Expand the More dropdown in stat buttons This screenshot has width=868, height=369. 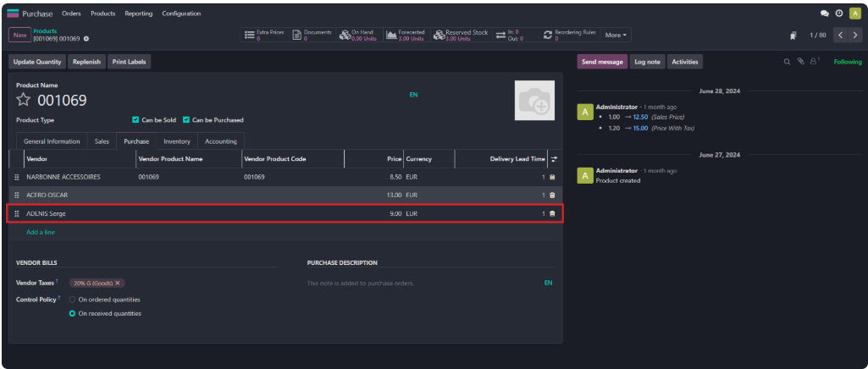click(x=616, y=36)
